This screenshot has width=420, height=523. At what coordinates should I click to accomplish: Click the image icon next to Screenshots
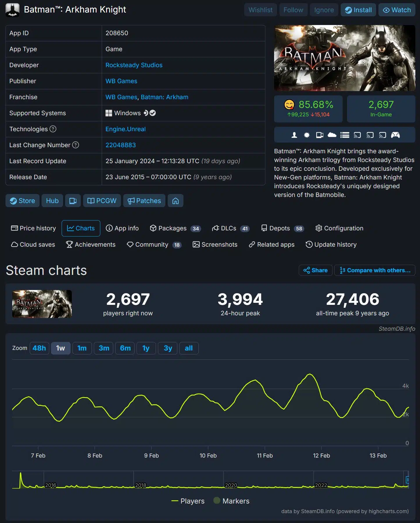pos(196,244)
